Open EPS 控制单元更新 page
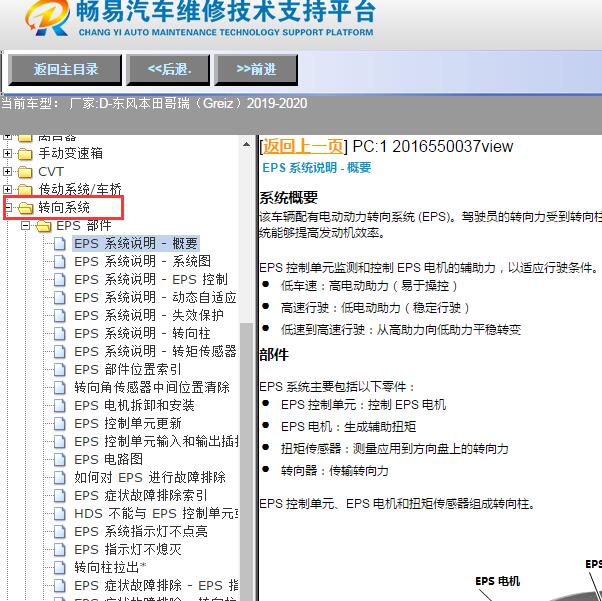Viewport: 602px width, 601px height. tap(128, 424)
